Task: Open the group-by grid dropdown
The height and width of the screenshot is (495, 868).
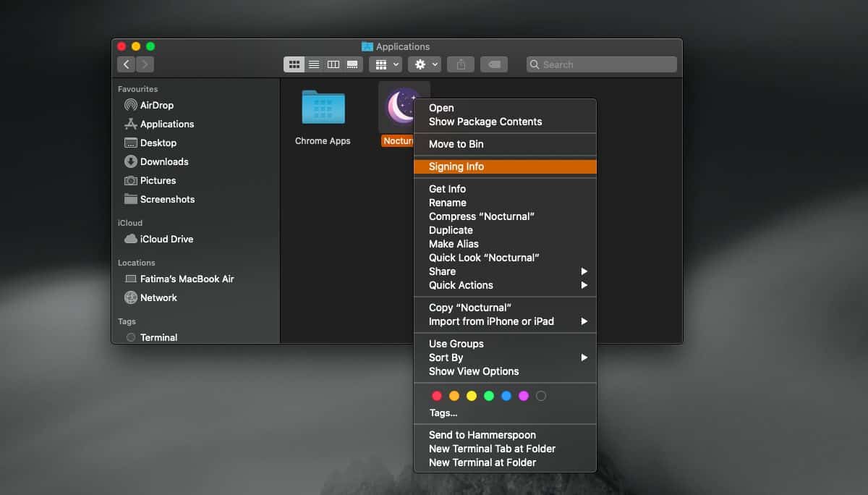Action: tap(386, 64)
